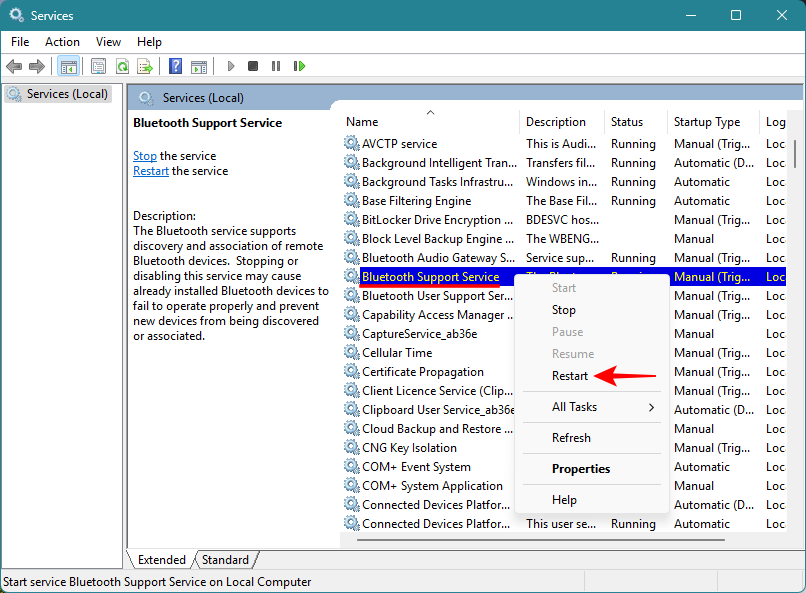Select Cloud Backup and Restore service

pyautogui.click(x=437, y=429)
